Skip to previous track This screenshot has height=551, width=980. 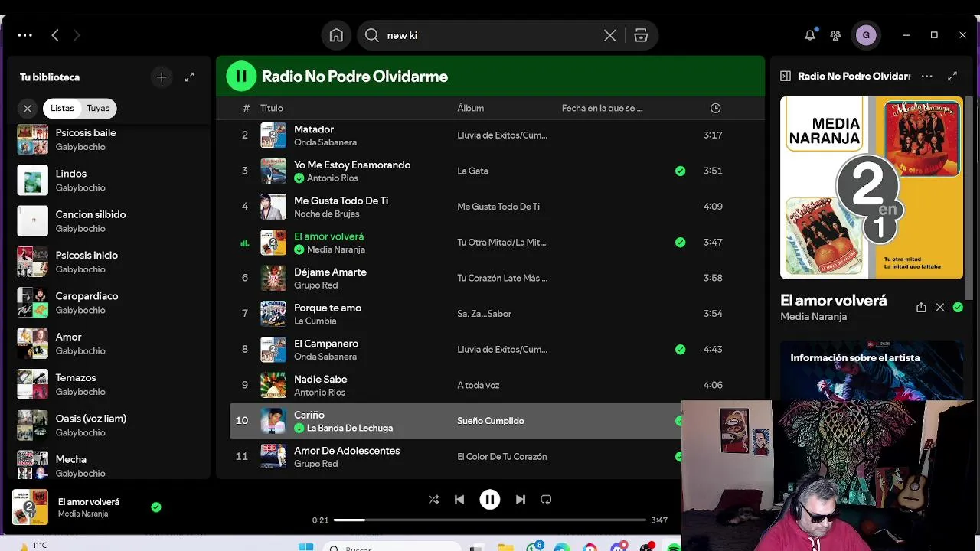[x=459, y=499]
